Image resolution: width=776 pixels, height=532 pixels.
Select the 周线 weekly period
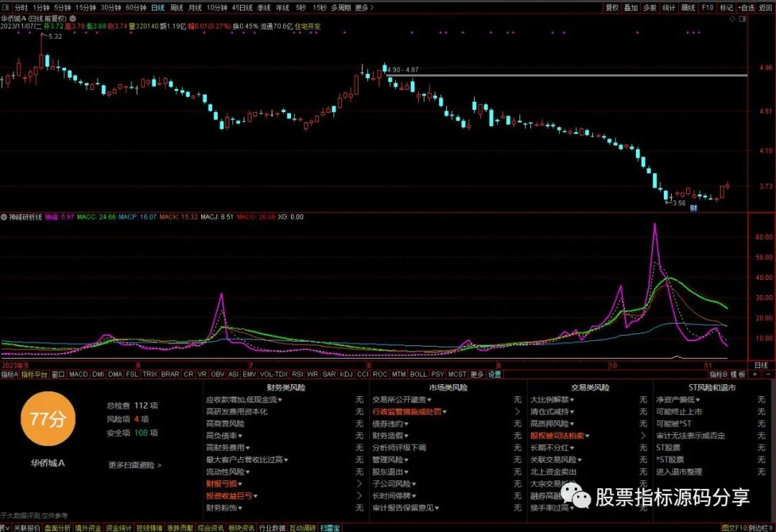tap(177, 7)
